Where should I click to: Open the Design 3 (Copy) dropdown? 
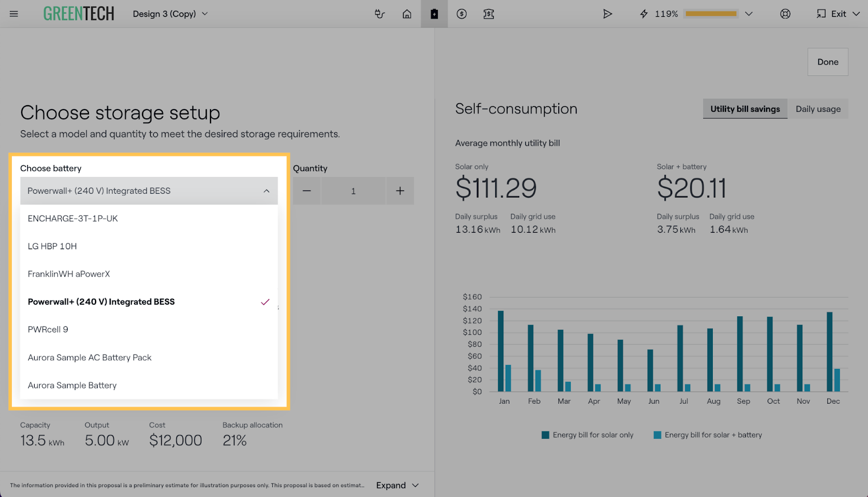(170, 14)
